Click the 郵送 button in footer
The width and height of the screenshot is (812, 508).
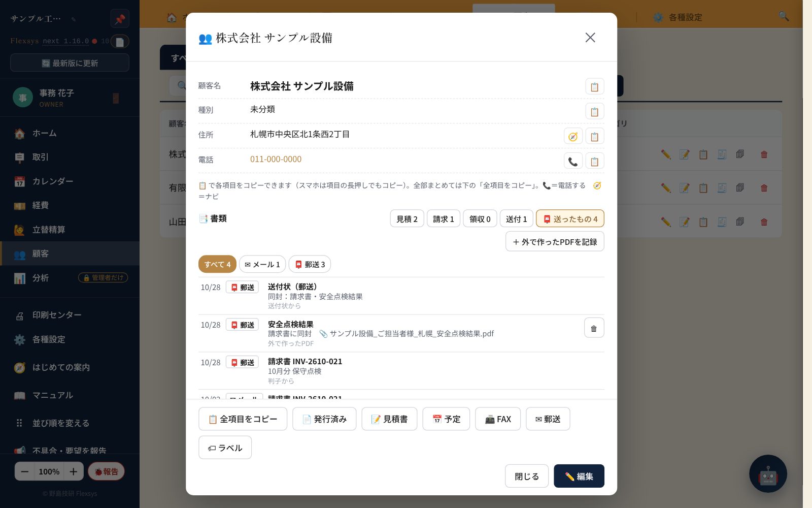click(548, 419)
